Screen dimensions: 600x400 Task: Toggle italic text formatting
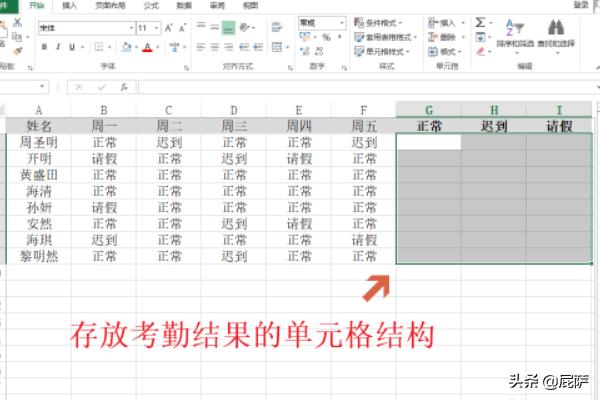tap(58, 47)
